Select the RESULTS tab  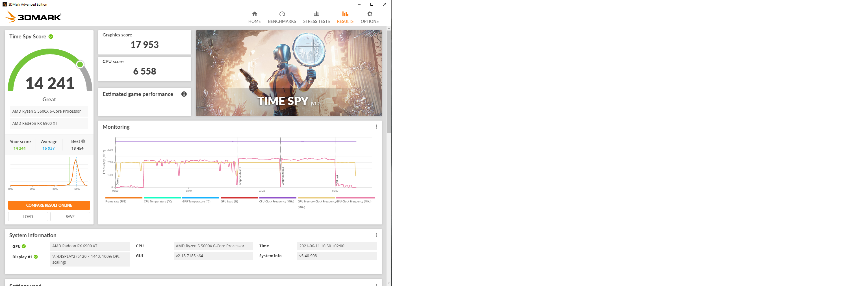345,17
